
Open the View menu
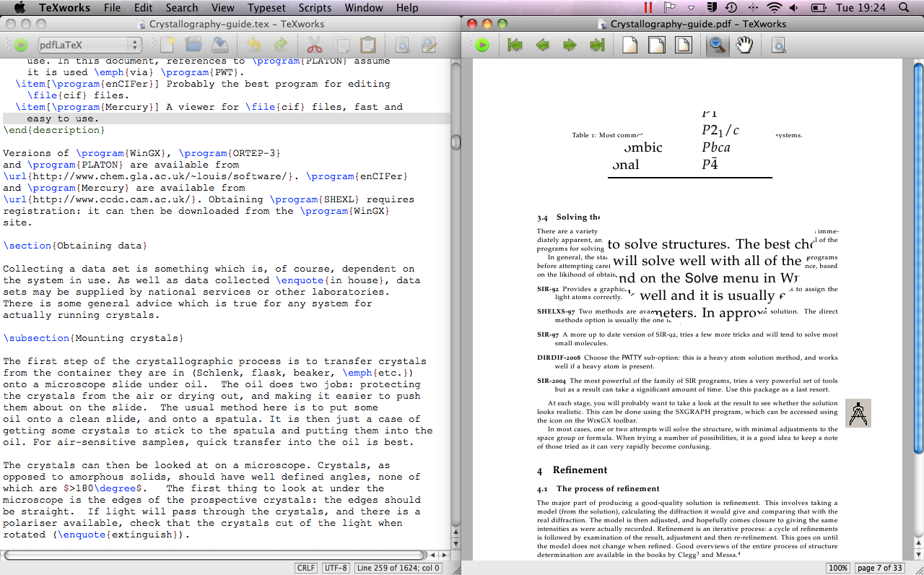222,8
